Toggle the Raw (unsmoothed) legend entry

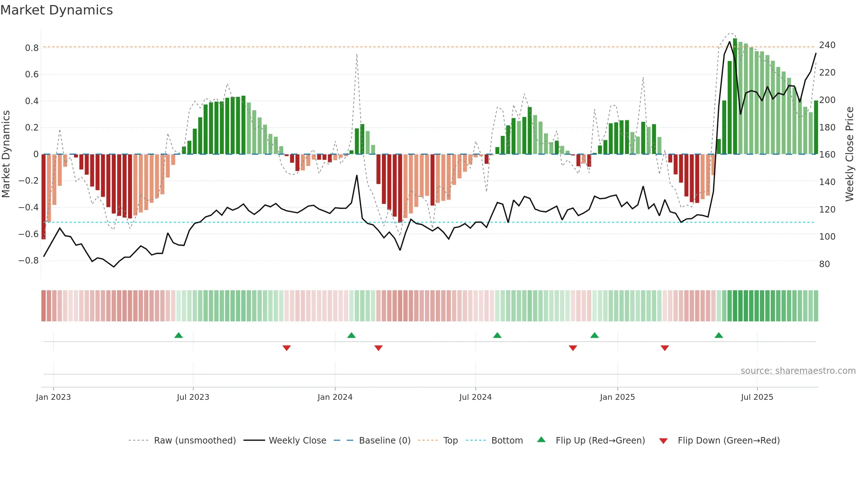tap(182, 440)
